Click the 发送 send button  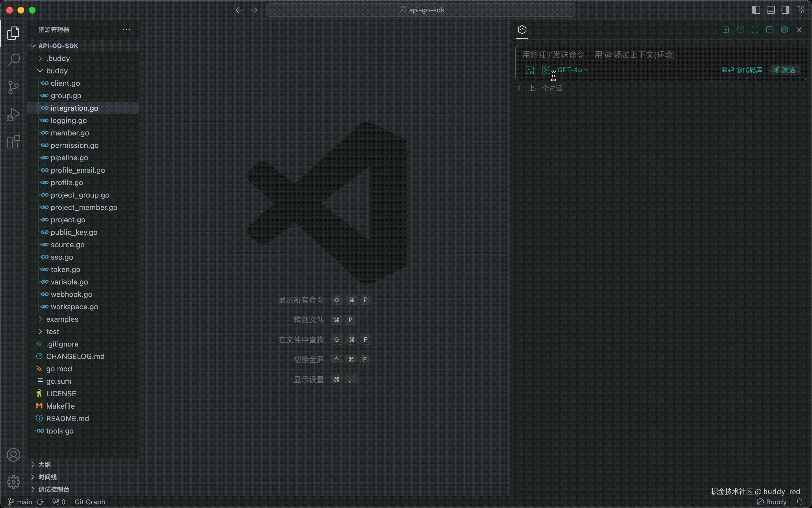point(784,70)
